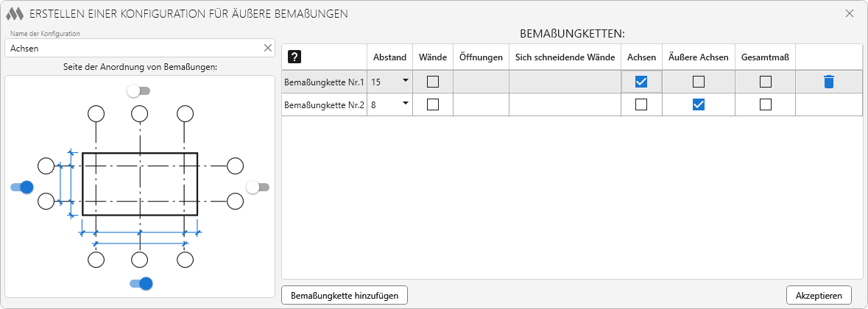Toggle the top side dimension switch
868x309 pixels.
pos(138,90)
